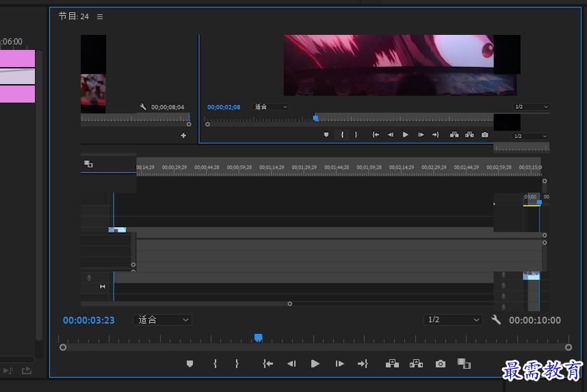
Task: Step back one frame in main transport
Action: pyautogui.click(x=291, y=363)
